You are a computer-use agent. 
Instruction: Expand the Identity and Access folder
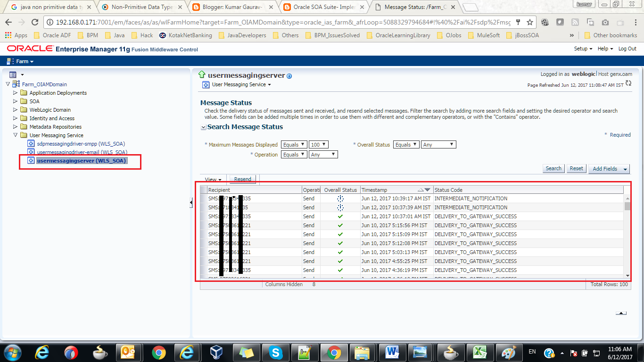coord(15,118)
